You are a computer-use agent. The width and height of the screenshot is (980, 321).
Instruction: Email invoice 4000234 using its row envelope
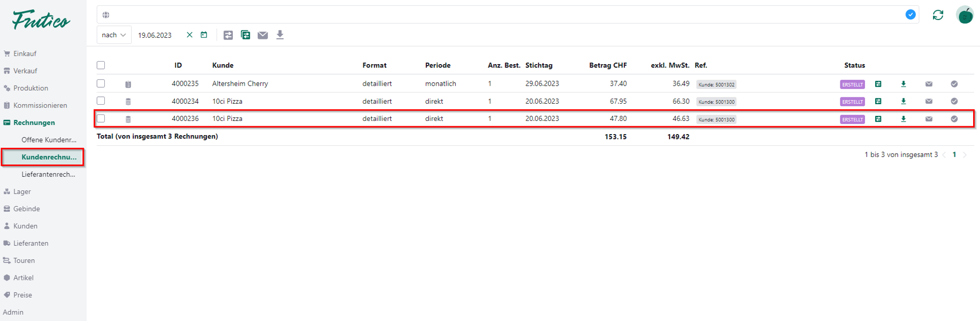[929, 101]
